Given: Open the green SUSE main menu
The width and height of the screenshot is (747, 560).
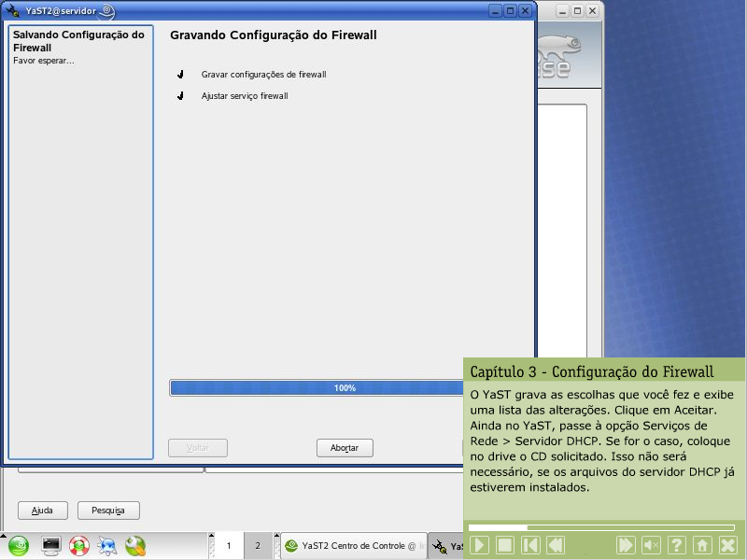Looking at the screenshot, I should pos(19,546).
